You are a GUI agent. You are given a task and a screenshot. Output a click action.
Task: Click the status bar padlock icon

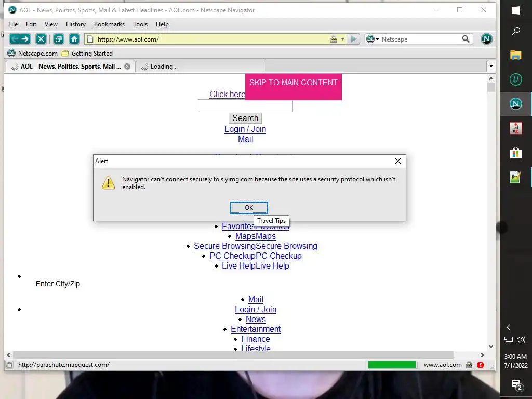469,365
